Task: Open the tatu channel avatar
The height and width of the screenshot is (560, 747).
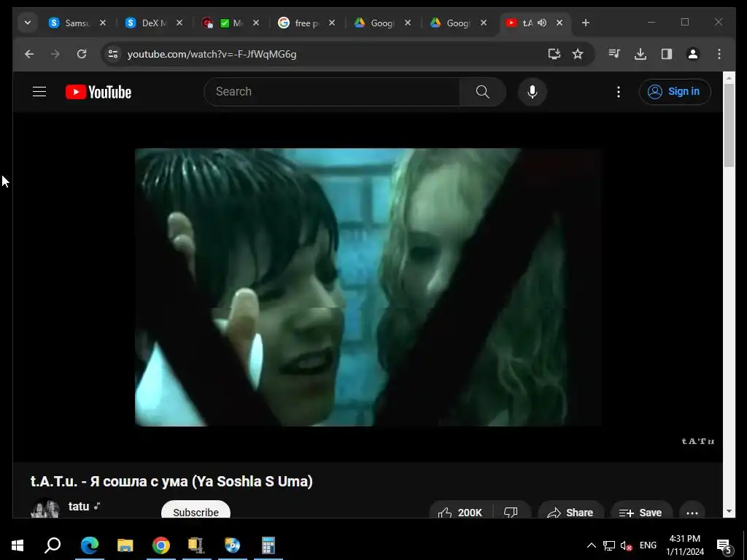Action: pyautogui.click(x=45, y=509)
